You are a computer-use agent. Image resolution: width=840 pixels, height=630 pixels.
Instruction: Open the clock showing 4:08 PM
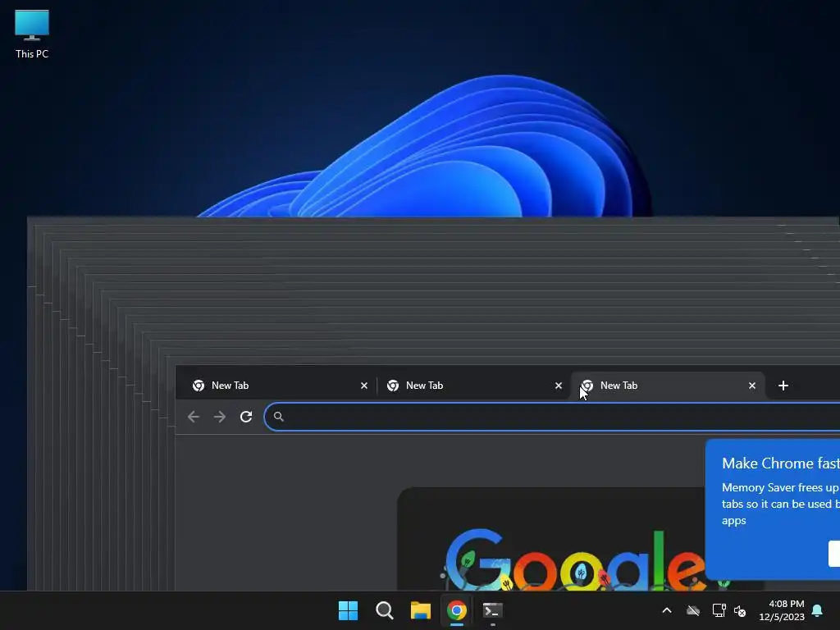tap(782, 610)
